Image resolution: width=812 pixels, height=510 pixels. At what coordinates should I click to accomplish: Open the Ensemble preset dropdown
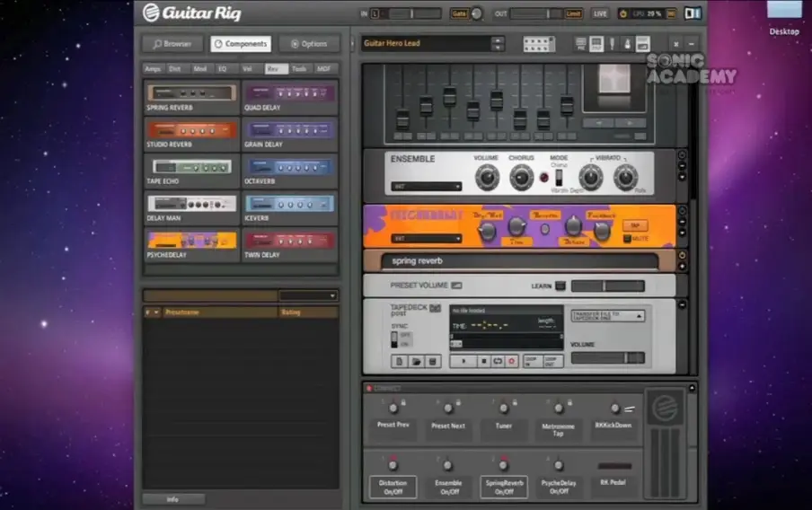(426, 187)
